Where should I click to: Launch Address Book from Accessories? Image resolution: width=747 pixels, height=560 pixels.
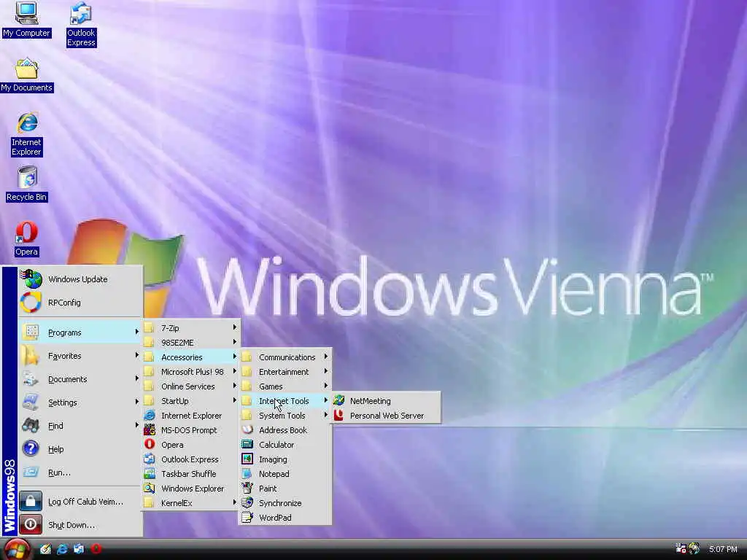pyautogui.click(x=285, y=430)
